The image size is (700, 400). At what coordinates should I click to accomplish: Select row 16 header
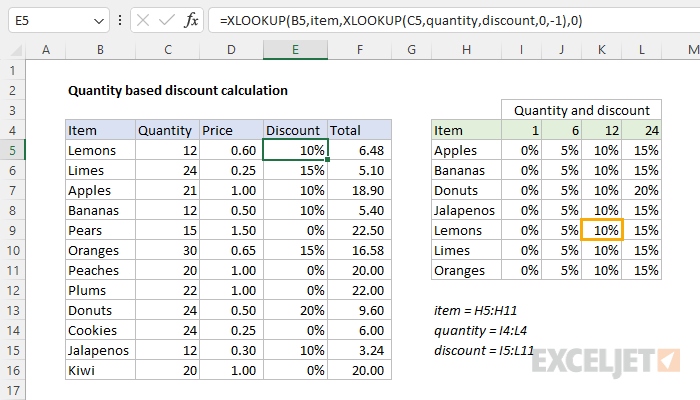point(12,371)
